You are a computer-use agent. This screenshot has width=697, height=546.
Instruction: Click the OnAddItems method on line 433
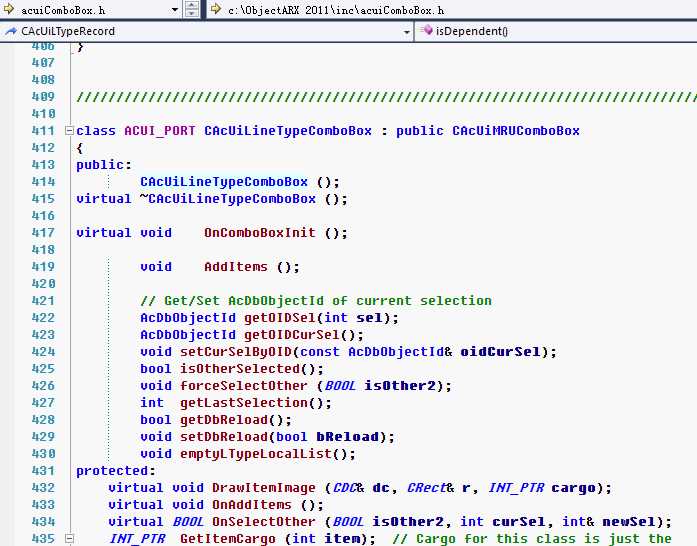coord(252,505)
